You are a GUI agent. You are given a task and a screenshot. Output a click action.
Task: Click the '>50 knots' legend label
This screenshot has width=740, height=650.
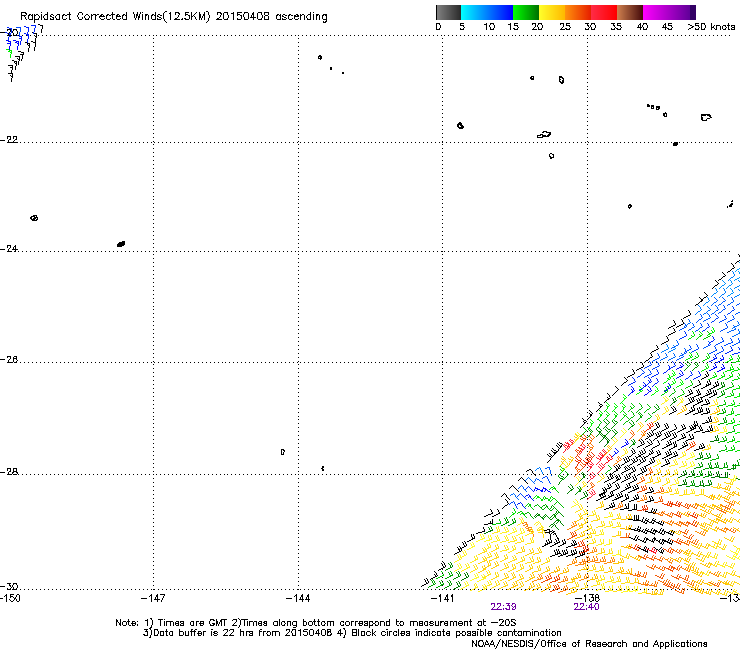[711, 27]
